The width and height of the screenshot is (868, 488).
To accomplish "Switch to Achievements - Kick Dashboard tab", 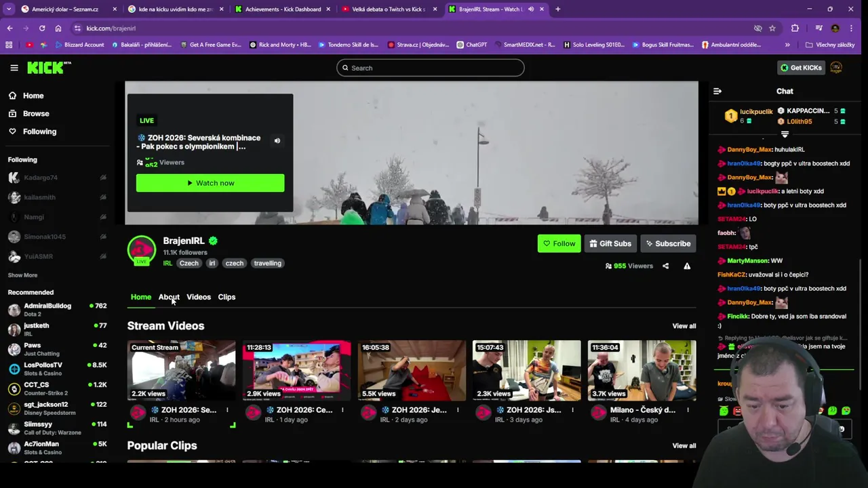I will coord(283,9).
